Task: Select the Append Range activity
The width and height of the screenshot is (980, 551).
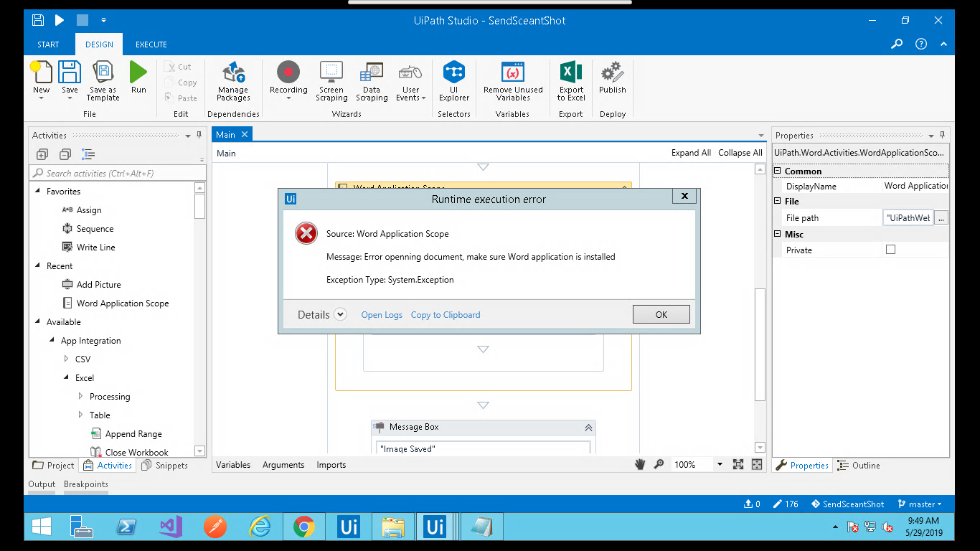Action: [x=133, y=434]
